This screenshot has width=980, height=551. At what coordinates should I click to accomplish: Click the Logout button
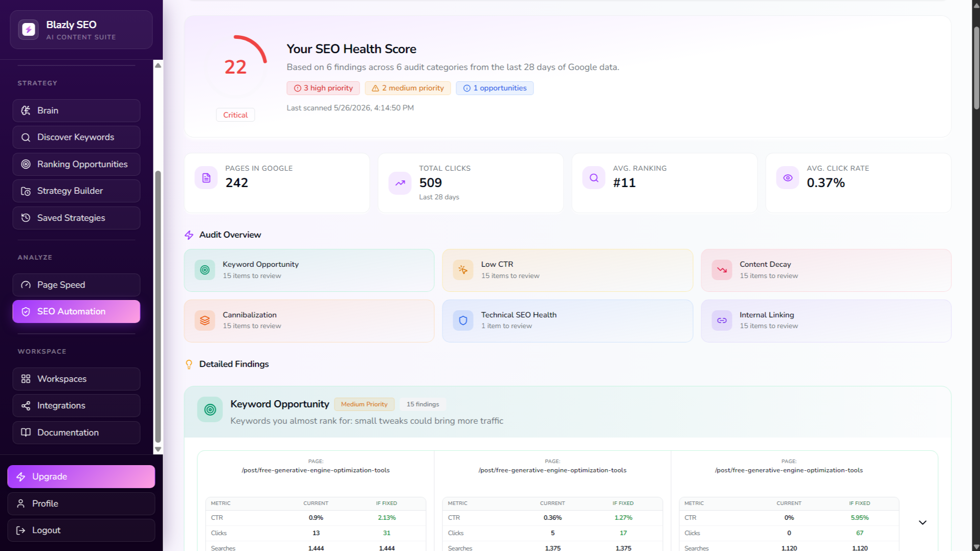(x=81, y=530)
